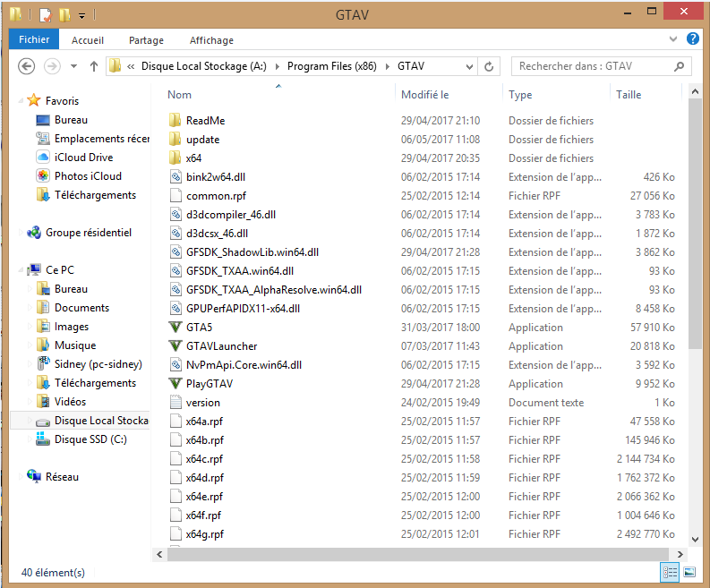Select the PlayGTAV application icon

pos(175,383)
